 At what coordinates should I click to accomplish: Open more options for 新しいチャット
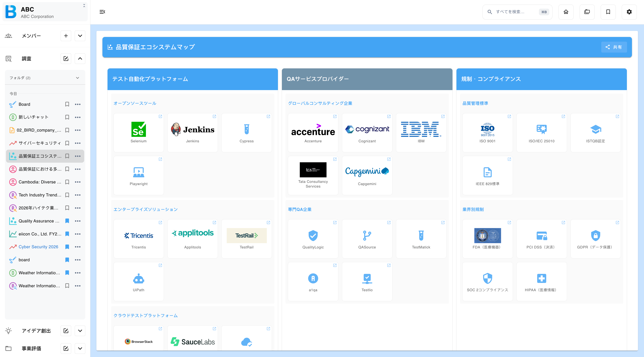click(x=78, y=117)
